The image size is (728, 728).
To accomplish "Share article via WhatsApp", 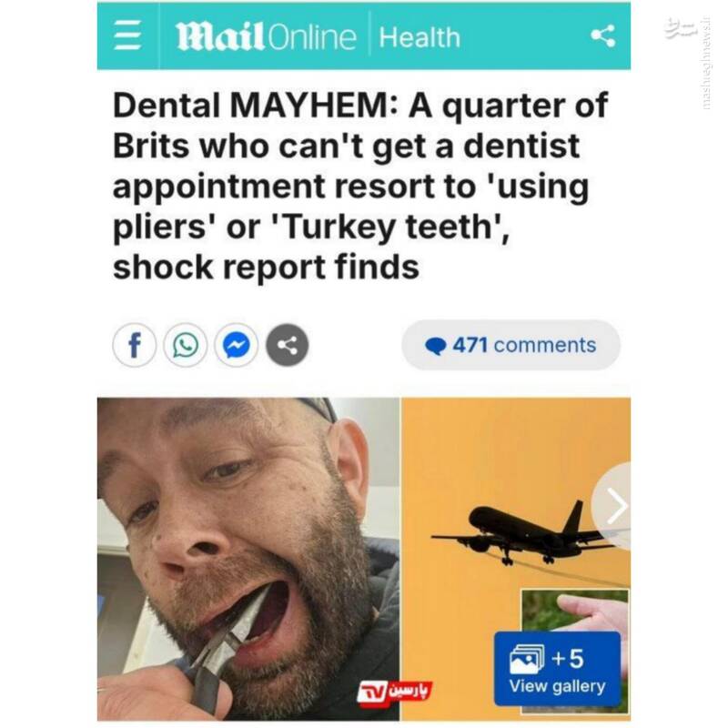I will [185, 346].
